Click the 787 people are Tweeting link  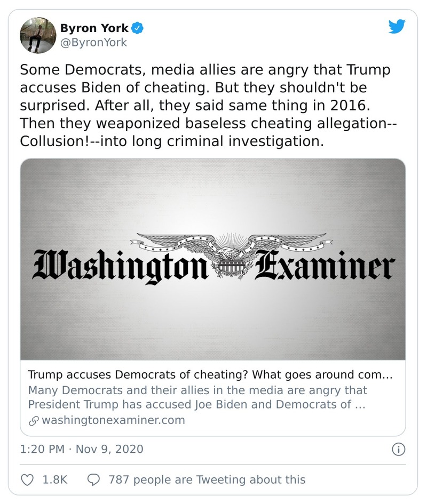click(x=205, y=479)
